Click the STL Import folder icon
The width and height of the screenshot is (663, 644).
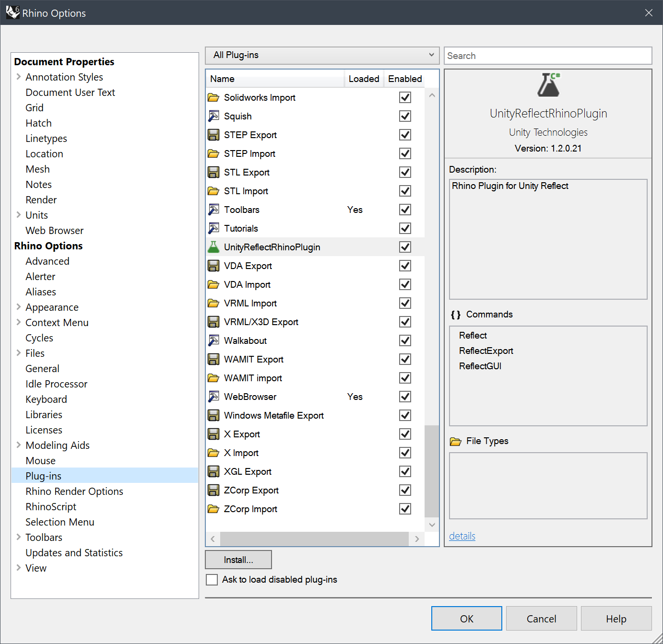coord(213,191)
